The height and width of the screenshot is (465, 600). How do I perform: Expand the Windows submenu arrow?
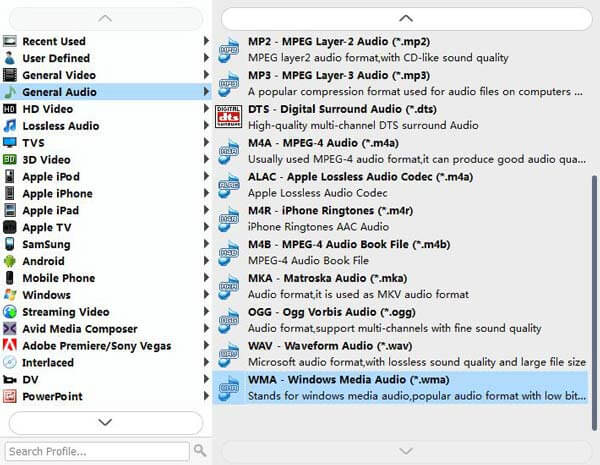[206, 294]
